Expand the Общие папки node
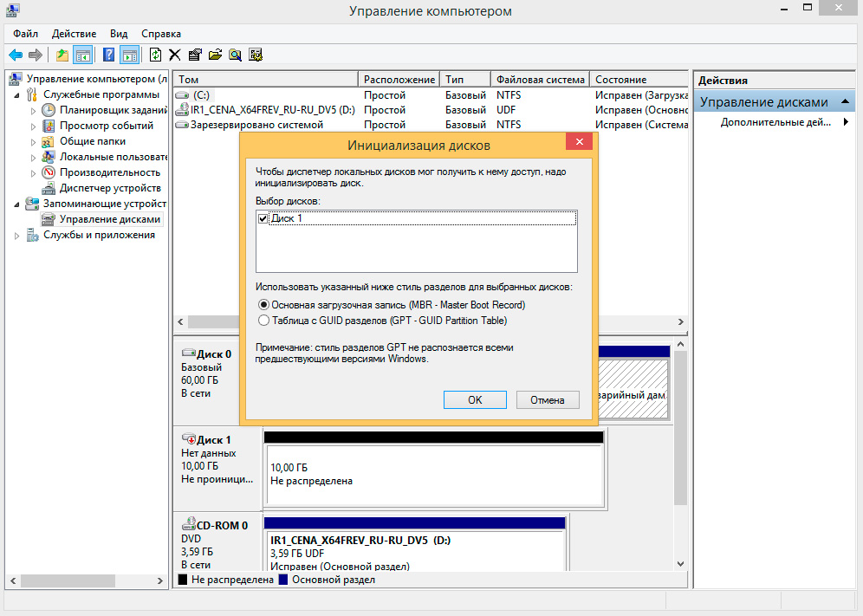The width and height of the screenshot is (863, 616). (33, 142)
